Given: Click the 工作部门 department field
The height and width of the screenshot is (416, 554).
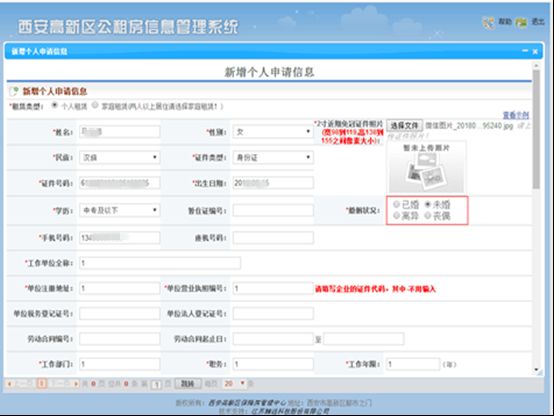Looking at the screenshot, I should point(119,364).
